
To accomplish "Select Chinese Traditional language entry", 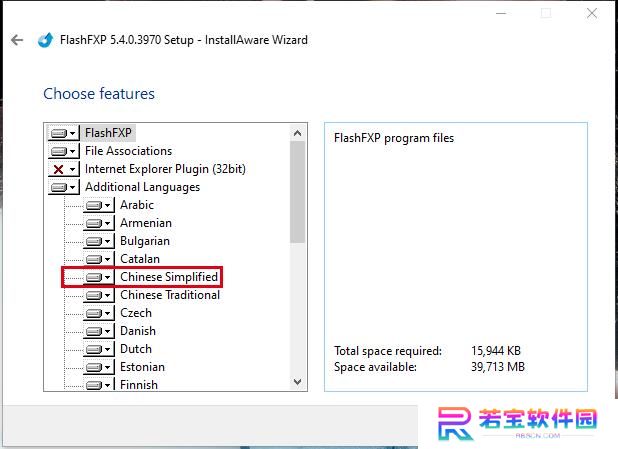I will coord(170,295).
